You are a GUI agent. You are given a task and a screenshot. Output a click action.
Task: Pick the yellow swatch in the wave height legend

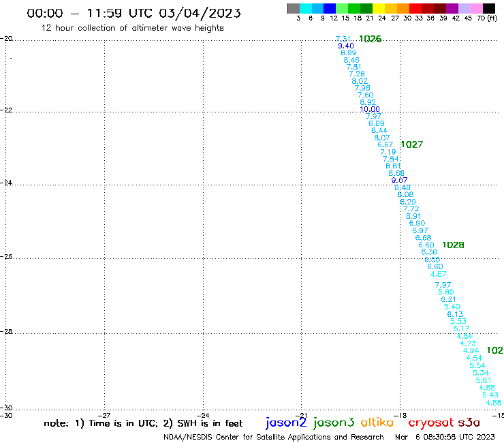point(379,8)
